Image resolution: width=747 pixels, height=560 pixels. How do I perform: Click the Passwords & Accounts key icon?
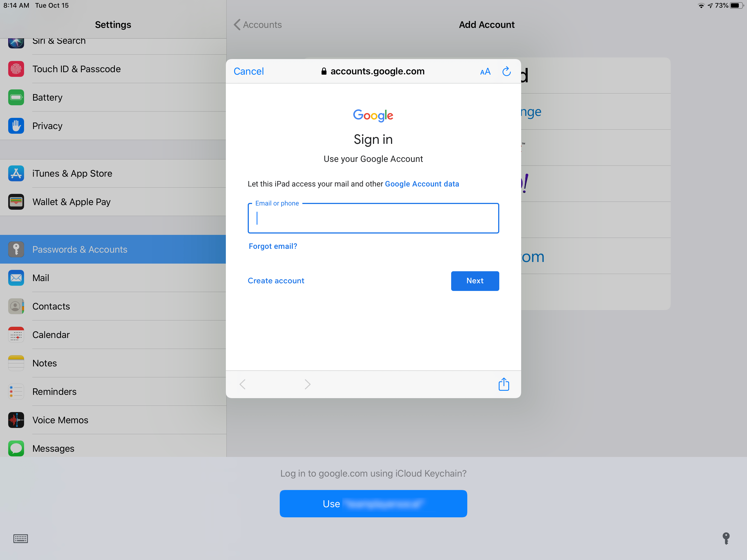pyautogui.click(x=15, y=249)
